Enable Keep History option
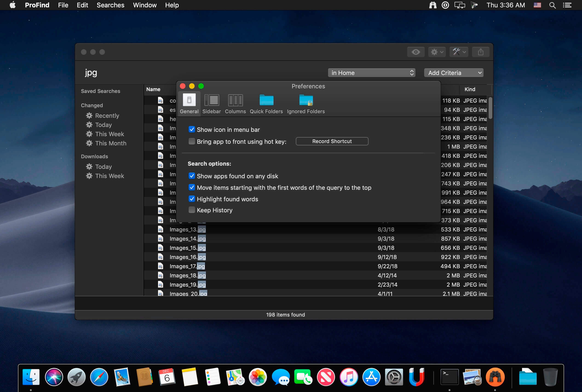This screenshot has height=392, width=582. (191, 210)
